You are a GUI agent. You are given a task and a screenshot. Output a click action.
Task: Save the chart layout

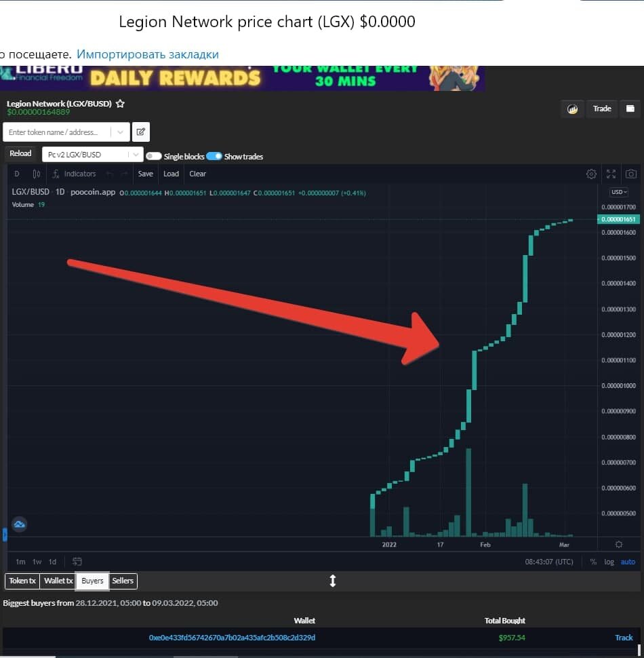click(x=146, y=174)
